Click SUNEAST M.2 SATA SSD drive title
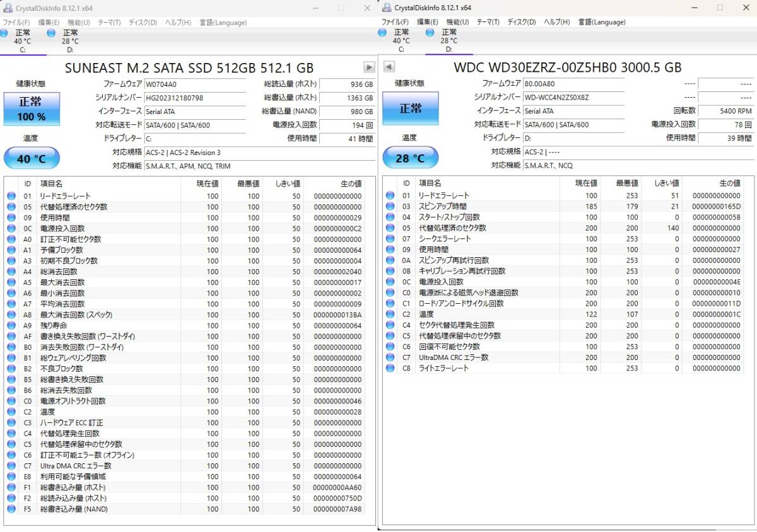This screenshot has width=757, height=532. pyautogui.click(x=189, y=67)
